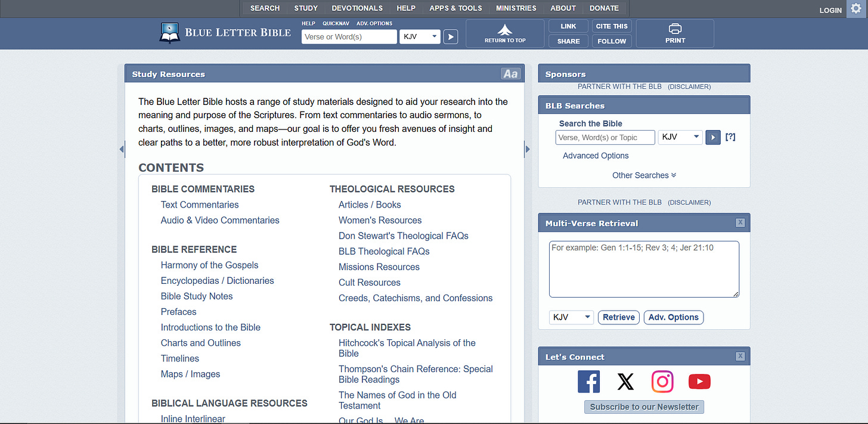This screenshot has height=424, width=868.
Task: Open the settings gear icon
Action: coord(857,9)
